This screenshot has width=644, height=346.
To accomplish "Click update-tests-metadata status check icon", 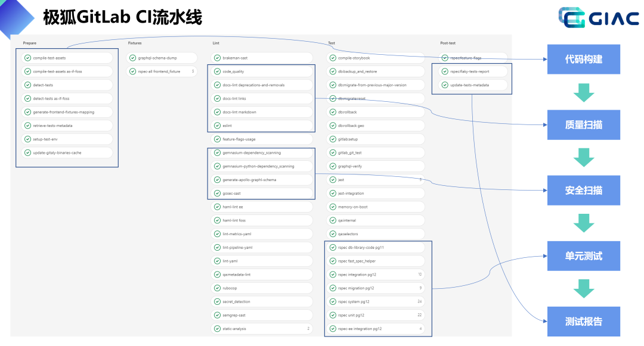I will (x=445, y=85).
